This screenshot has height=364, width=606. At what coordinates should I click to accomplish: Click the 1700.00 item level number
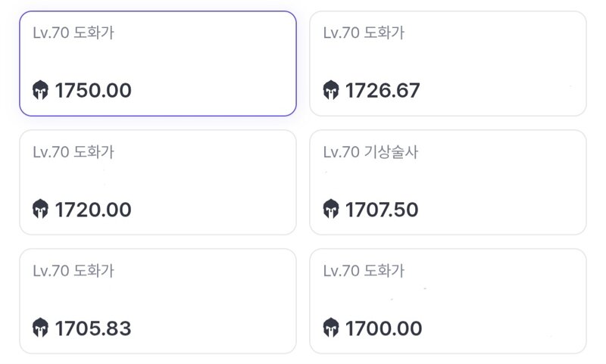pos(384,328)
